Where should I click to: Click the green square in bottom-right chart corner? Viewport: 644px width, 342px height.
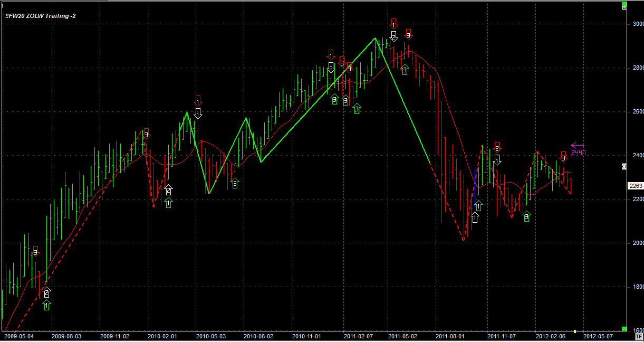point(624,328)
